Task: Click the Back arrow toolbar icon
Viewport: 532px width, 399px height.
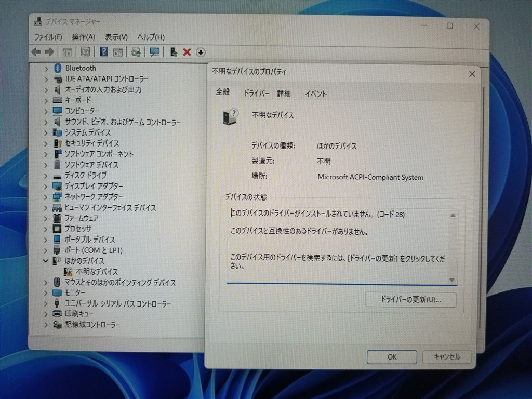Action: click(36, 52)
